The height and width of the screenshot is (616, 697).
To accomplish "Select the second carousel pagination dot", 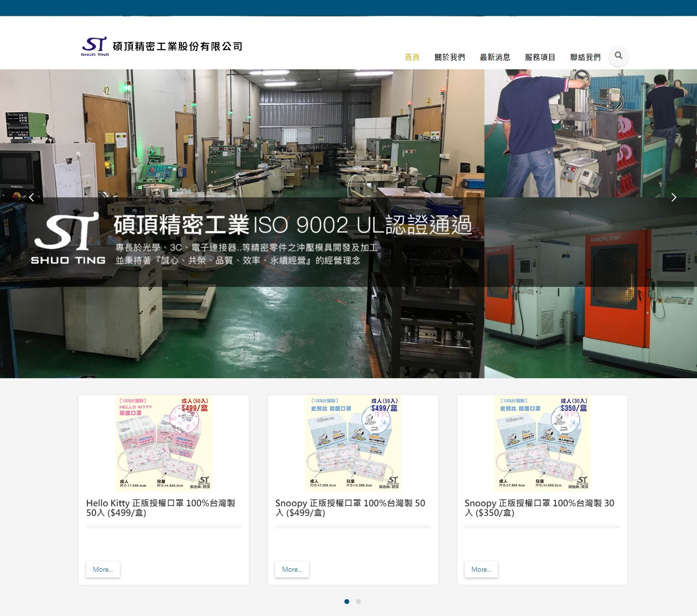I will pyautogui.click(x=358, y=602).
